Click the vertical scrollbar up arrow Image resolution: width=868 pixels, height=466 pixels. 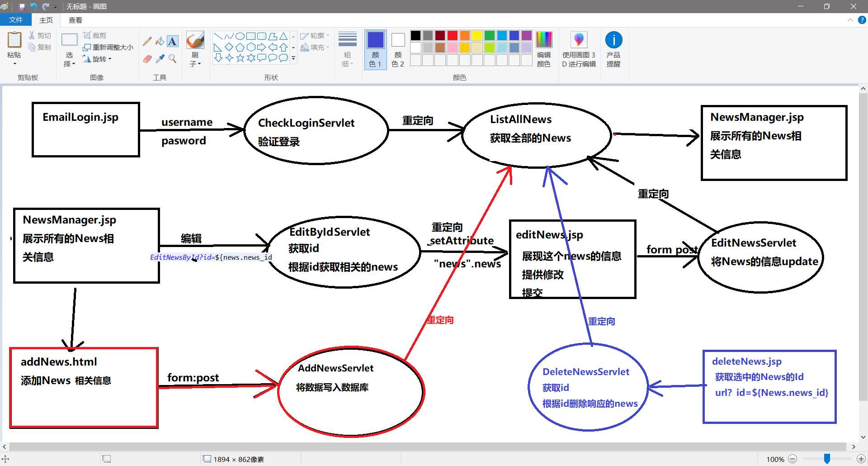863,89
